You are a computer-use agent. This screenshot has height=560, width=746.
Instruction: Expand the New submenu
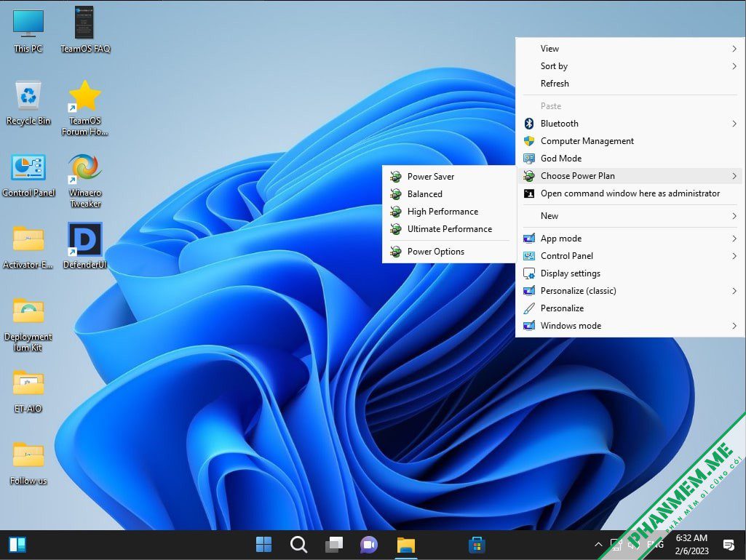click(630, 216)
